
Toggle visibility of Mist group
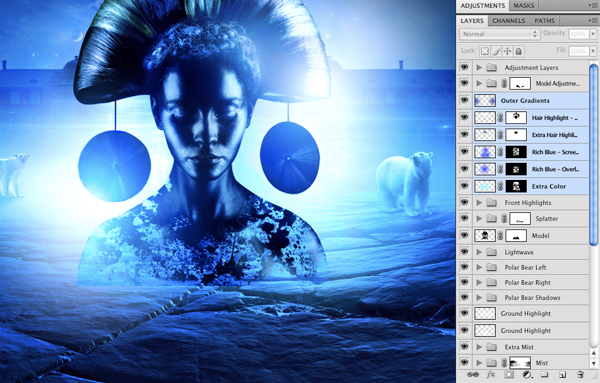(464, 362)
